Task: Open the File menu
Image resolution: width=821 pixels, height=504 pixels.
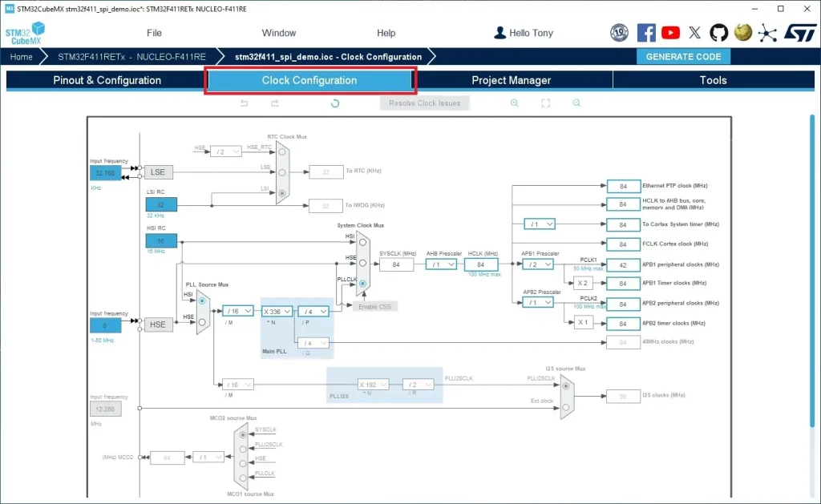Action: [x=154, y=33]
